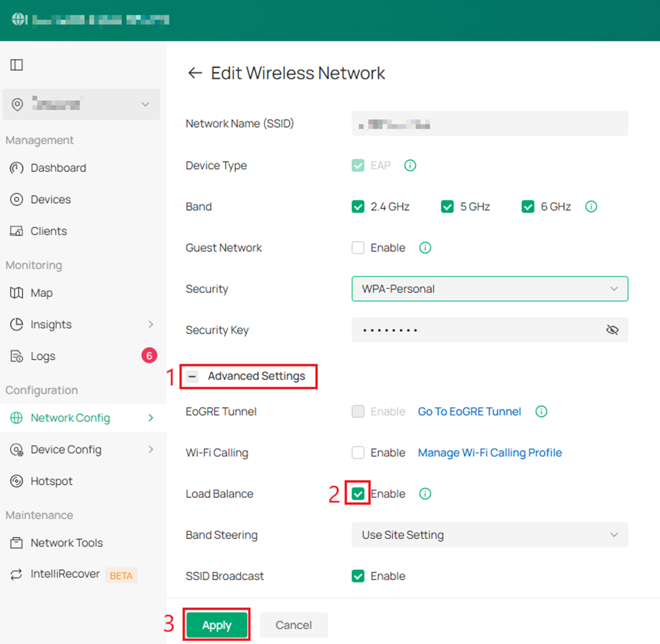Open the Security dropdown showing WPA-Personal
The image size is (660, 644).
489,289
